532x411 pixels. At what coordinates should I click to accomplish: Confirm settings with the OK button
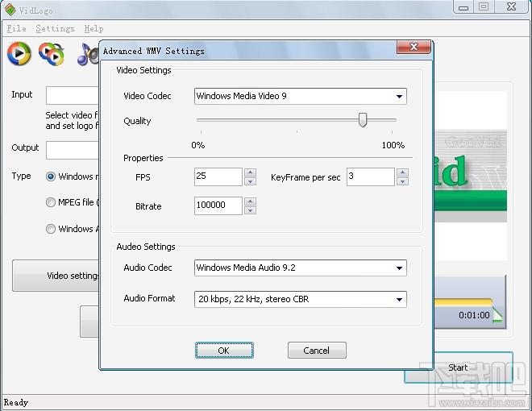224,351
